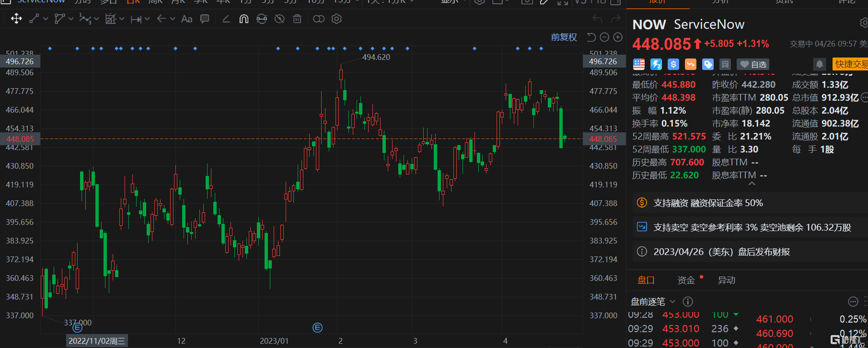Delete drawings with the trash icon
This screenshot has width=868, height=348.
pyautogui.click(x=297, y=19)
